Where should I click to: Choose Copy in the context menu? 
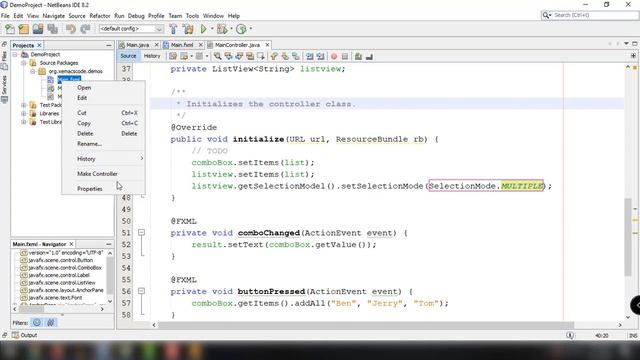(x=103, y=123)
